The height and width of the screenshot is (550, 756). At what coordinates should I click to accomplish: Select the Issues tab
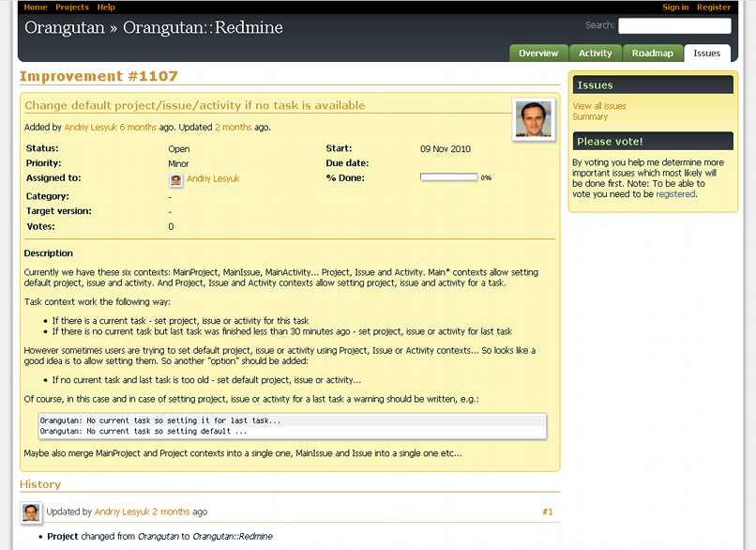tap(707, 53)
